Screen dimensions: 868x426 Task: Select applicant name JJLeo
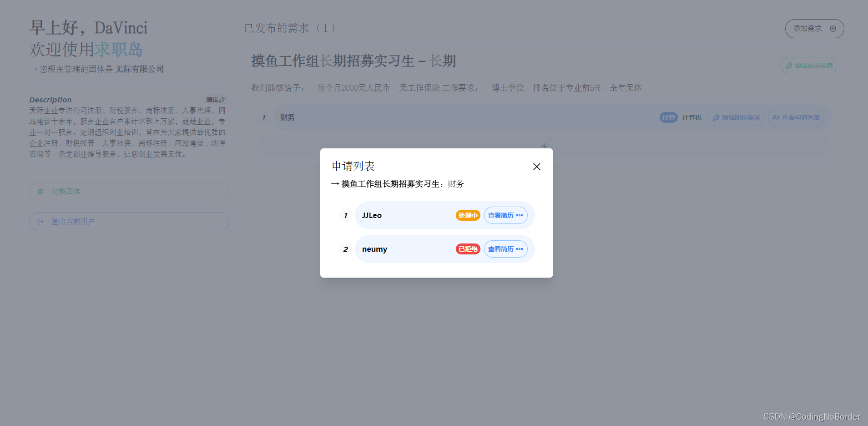pyautogui.click(x=372, y=215)
